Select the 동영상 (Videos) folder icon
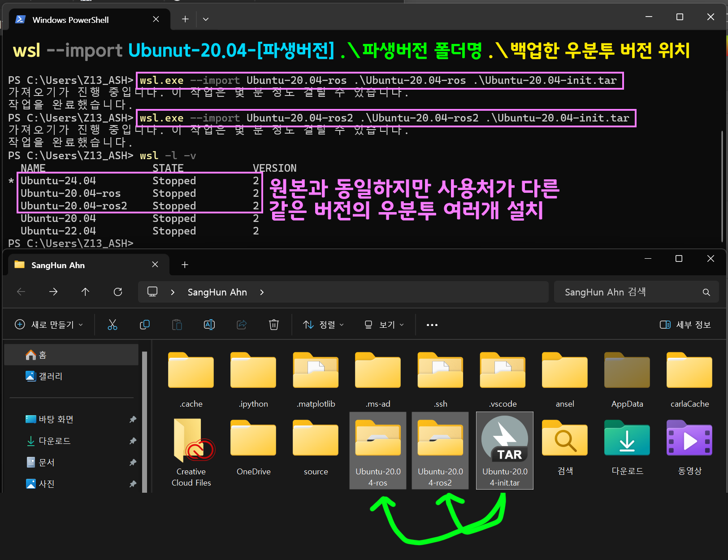The width and height of the screenshot is (728, 560). click(x=689, y=438)
